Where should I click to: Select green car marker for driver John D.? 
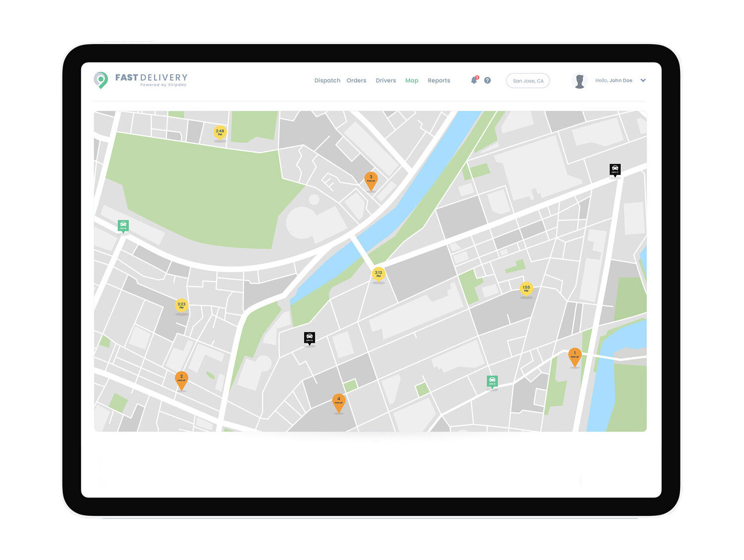click(x=492, y=381)
